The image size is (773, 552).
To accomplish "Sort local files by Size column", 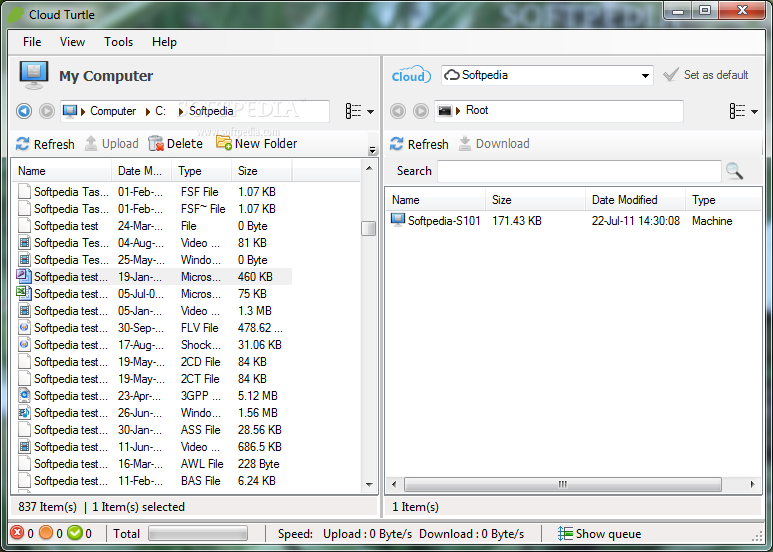I will (x=262, y=171).
